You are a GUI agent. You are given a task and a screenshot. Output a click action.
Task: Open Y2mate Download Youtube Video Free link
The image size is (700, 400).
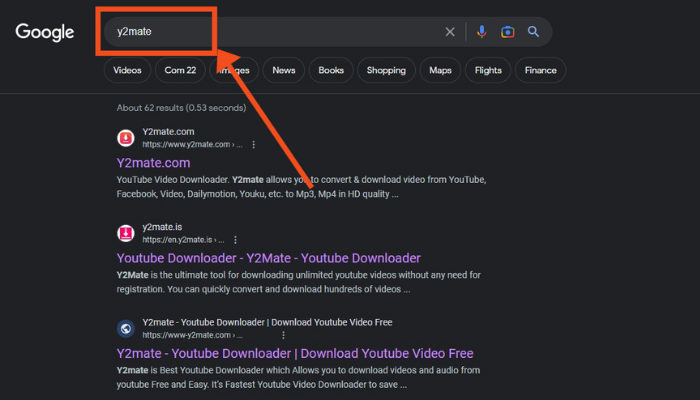tap(295, 354)
